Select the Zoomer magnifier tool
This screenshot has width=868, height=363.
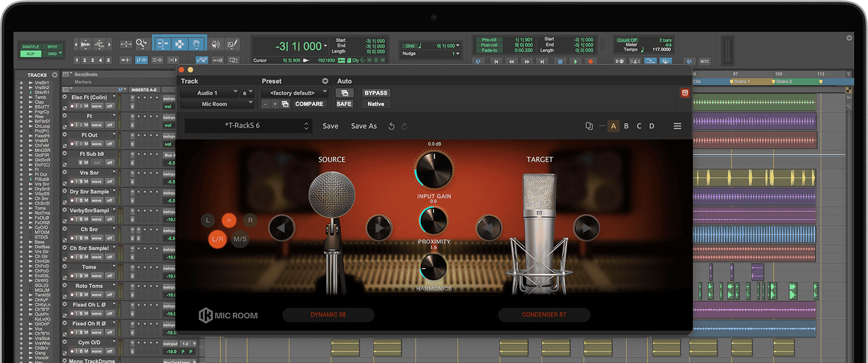coord(141,45)
